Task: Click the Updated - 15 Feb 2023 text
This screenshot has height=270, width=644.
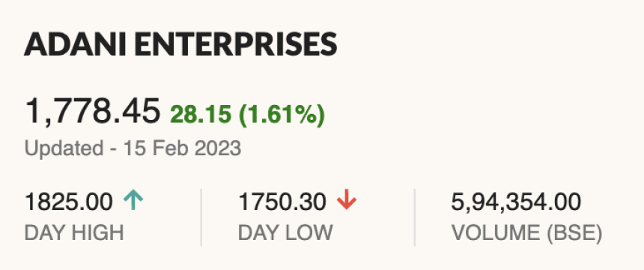Action: [x=133, y=148]
